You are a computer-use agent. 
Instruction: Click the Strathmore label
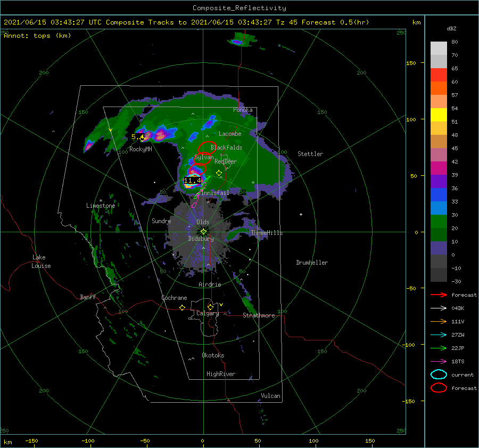click(259, 315)
